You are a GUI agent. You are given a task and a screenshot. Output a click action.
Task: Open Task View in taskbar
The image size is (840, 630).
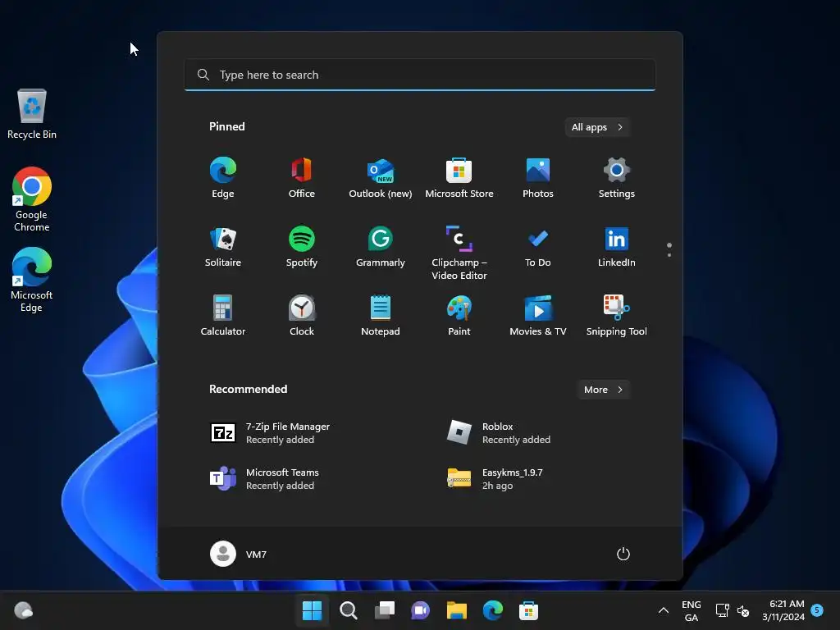pos(385,610)
